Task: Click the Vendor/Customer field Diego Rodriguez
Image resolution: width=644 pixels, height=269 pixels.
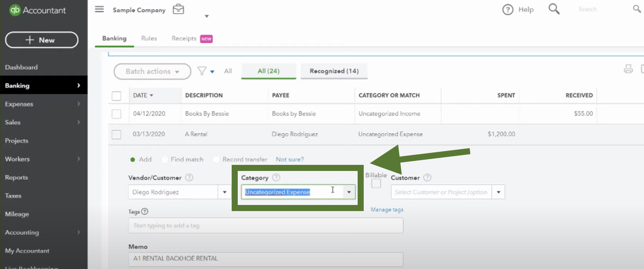Action: pos(173,192)
